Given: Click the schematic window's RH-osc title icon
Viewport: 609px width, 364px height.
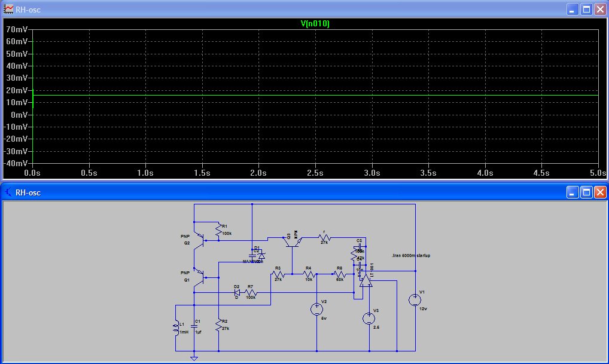Looking at the screenshot, I should tap(8, 192).
